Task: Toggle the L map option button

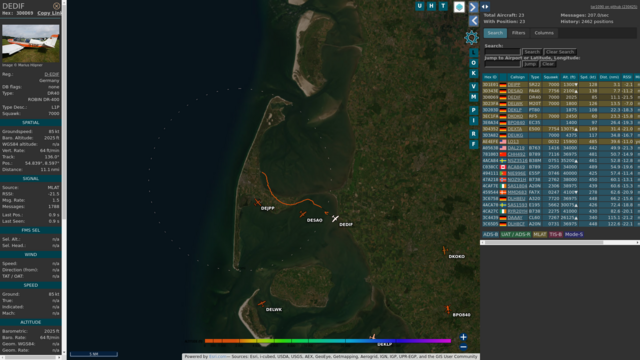Action: pos(473,53)
